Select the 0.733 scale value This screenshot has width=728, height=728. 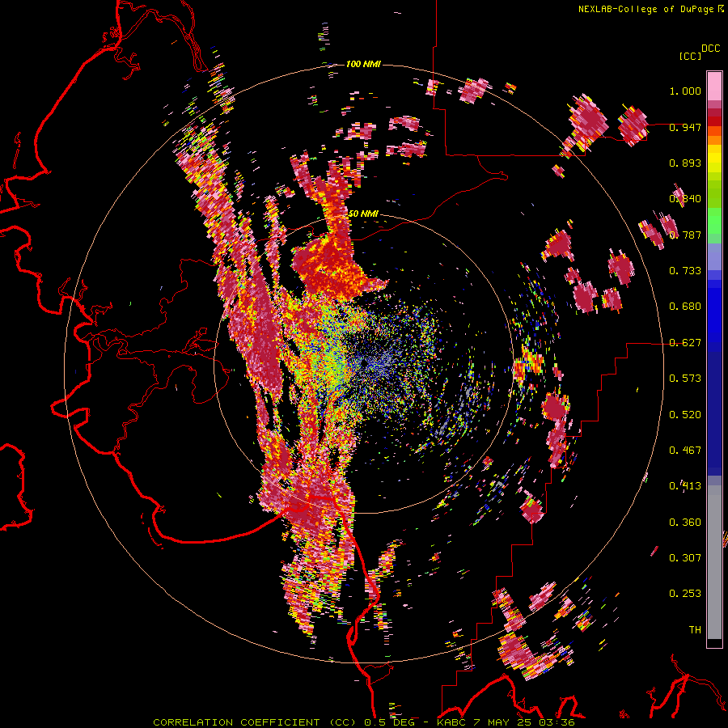685,271
